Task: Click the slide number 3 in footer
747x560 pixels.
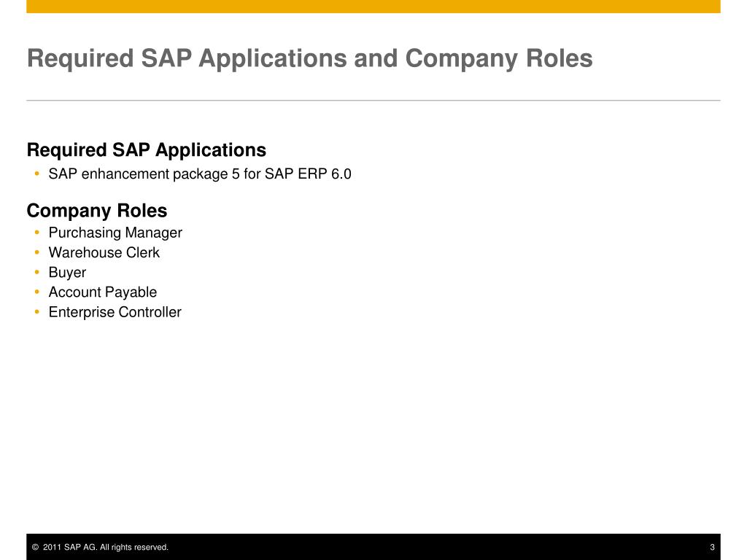Action: point(712,547)
